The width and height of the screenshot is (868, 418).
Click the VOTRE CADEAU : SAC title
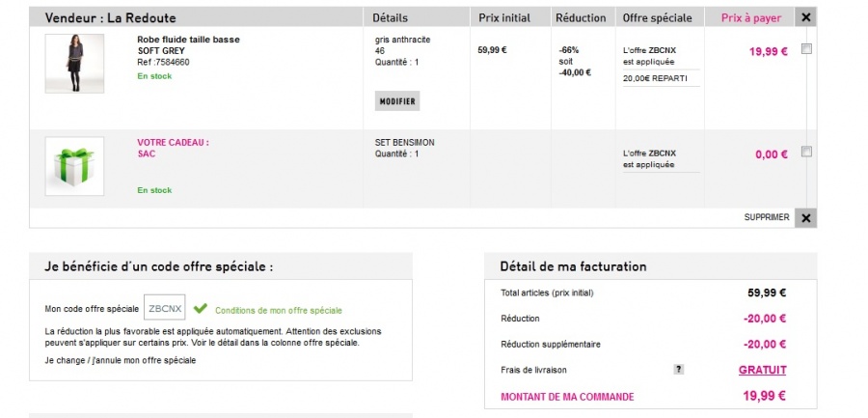tap(173, 148)
